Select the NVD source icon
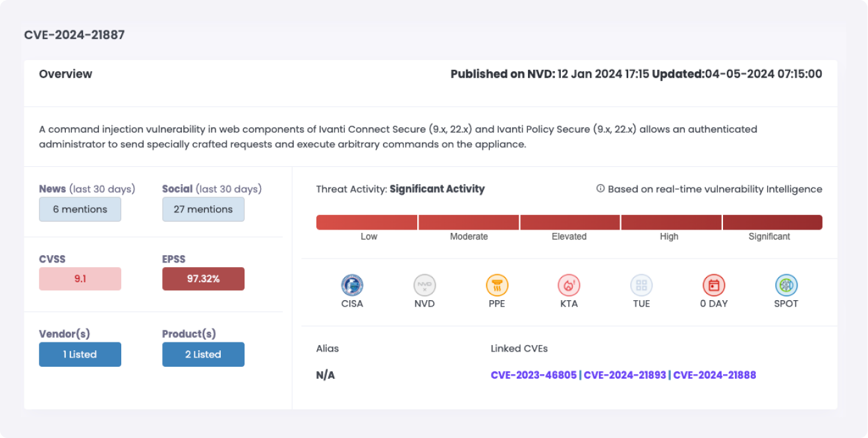The width and height of the screenshot is (868, 438). pyautogui.click(x=424, y=285)
